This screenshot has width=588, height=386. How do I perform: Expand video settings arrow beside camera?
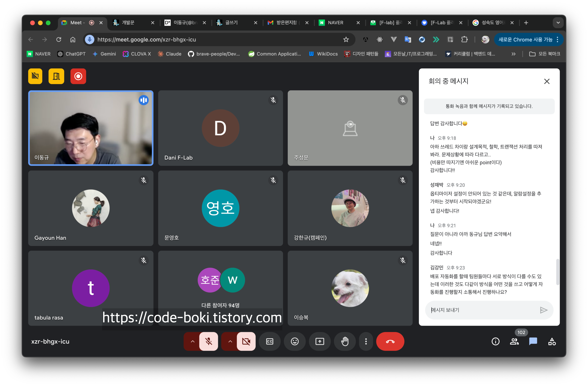click(x=230, y=341)
